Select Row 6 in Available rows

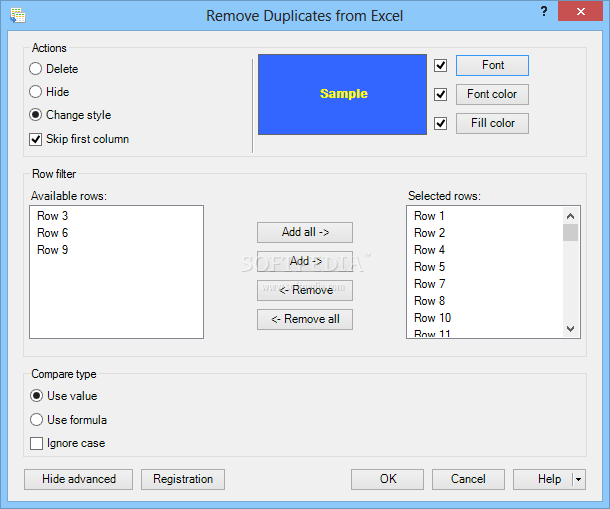coord(116,233)
